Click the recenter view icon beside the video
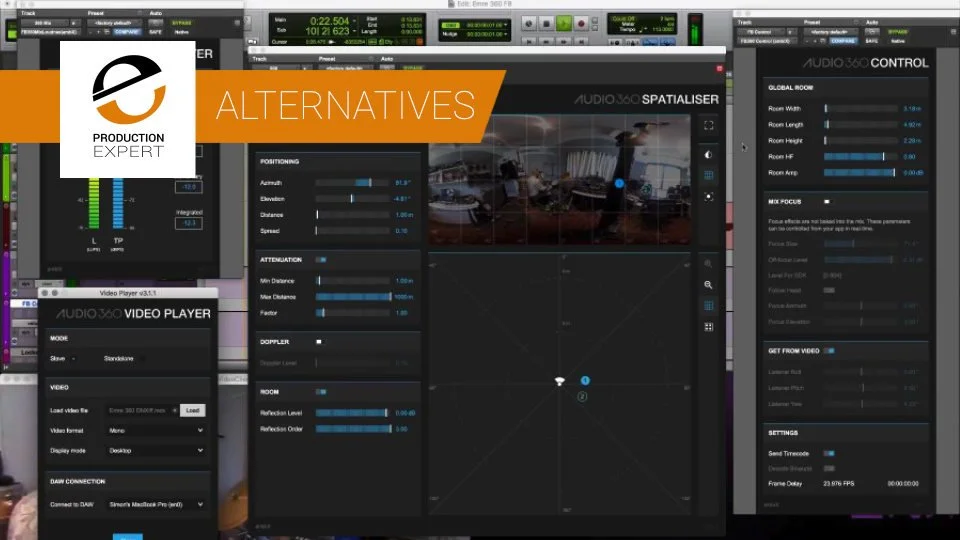960x540 pixels. tap(708, 197)
